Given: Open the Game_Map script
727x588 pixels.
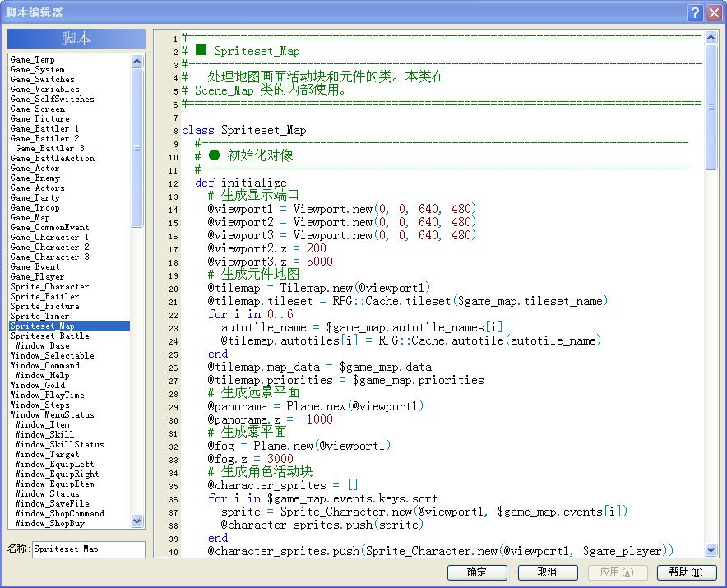Looking at the screenshot, I should [x=30, y=217].
